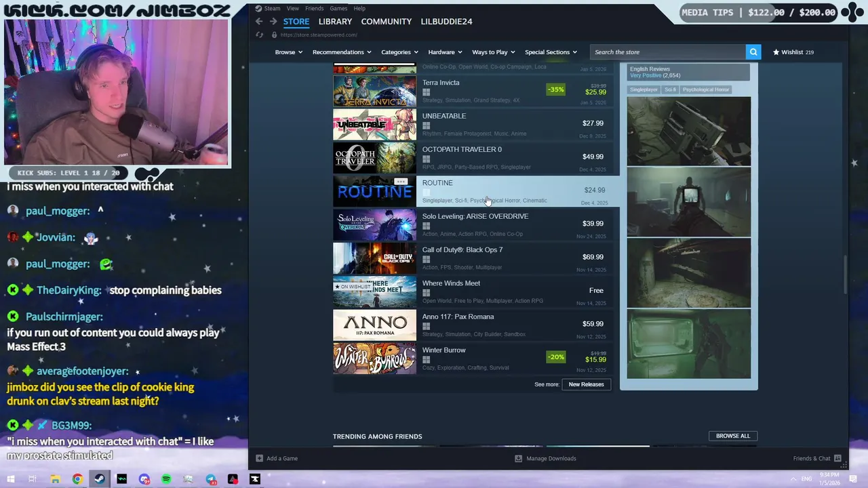Open first ROUTINE preview screenshot
This screenshot has width=868, height=488.
pos(689,131)
